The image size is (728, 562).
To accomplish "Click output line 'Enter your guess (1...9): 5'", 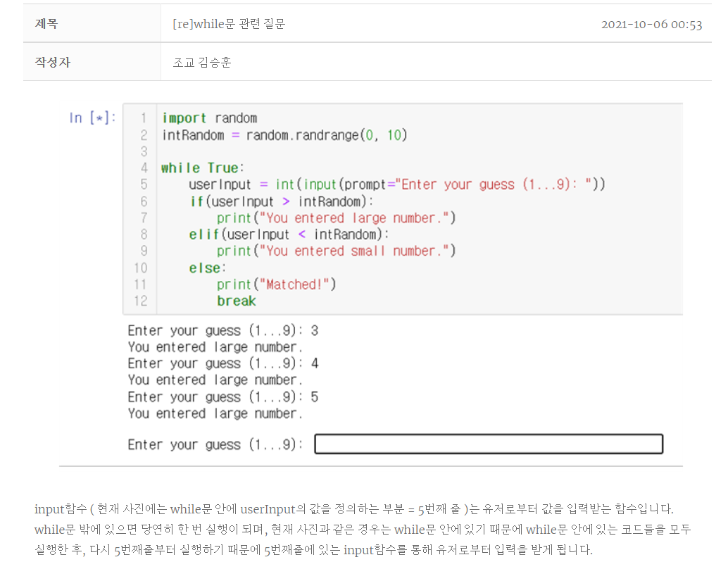I will click(223, 396).
